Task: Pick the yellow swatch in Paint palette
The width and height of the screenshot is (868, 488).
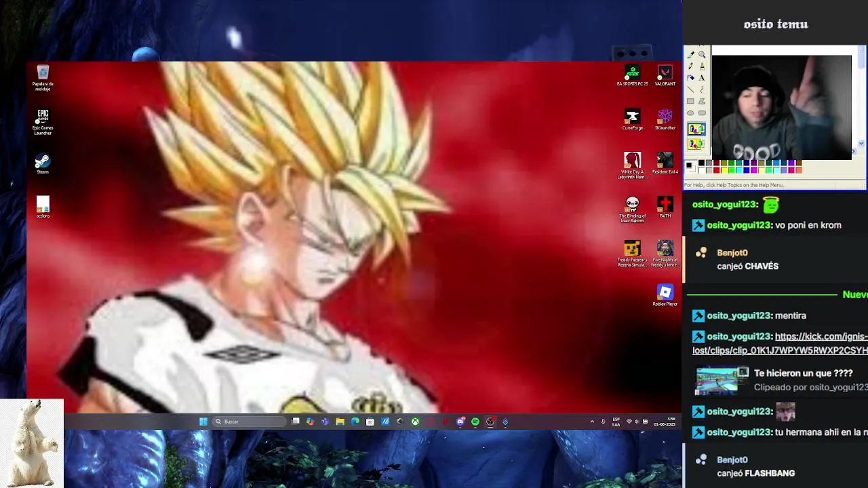Action: coord(724,170)
